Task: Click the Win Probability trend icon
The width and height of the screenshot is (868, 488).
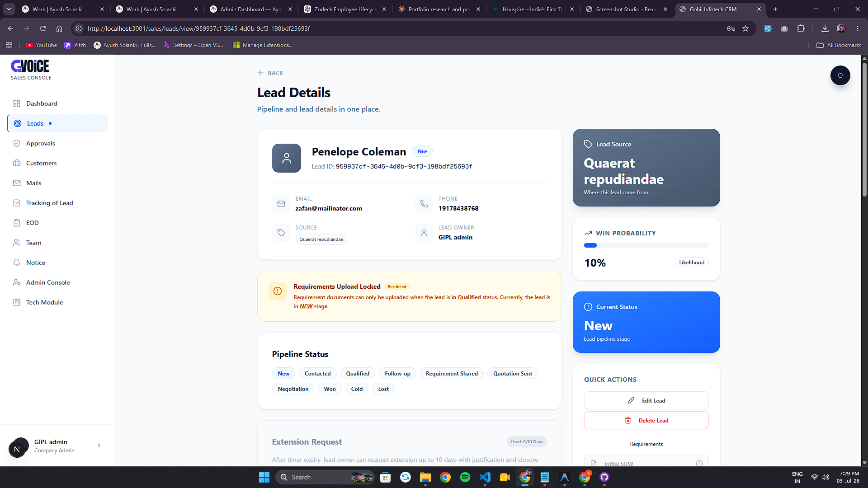Action: (x=588, y=233)
